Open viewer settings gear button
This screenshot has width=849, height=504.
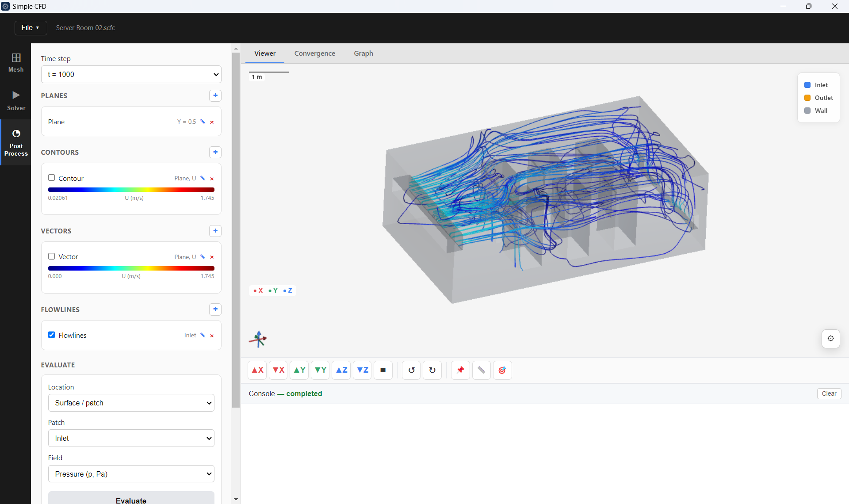tap(830, 339)
